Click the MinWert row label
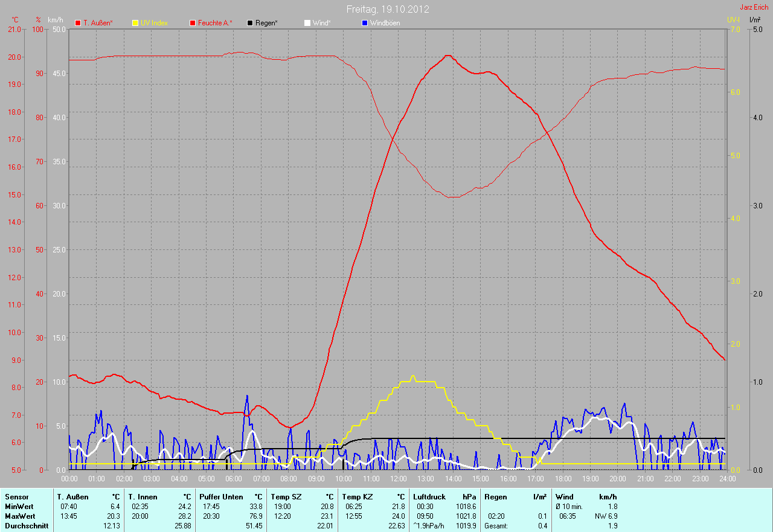 20,506
